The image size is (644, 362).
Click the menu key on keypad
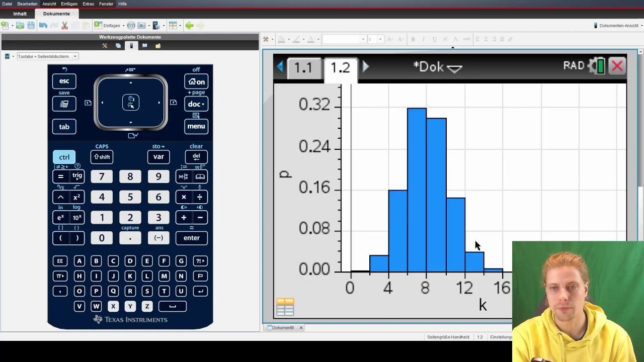tap(196, 126)
